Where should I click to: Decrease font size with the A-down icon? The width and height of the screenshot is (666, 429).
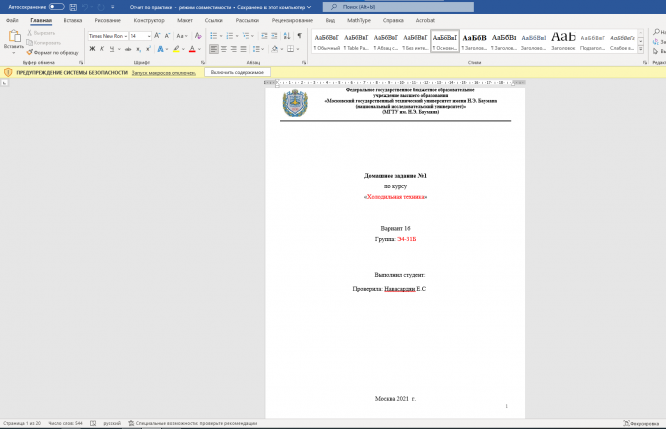(167, 36)
